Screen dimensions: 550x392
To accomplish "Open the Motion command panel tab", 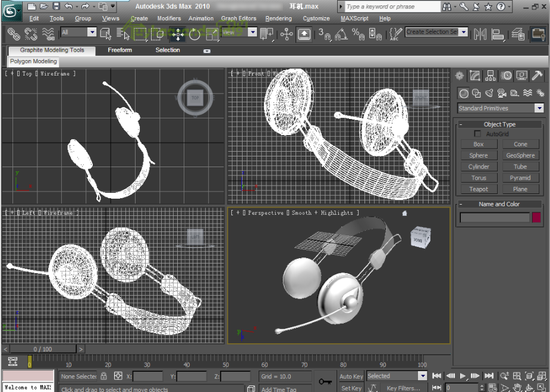I will click(506, 76).
